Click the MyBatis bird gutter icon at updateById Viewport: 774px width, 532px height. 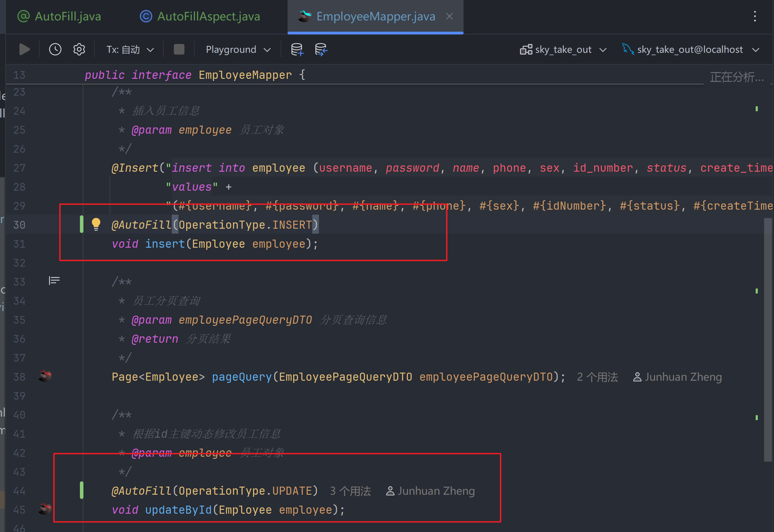45,509
